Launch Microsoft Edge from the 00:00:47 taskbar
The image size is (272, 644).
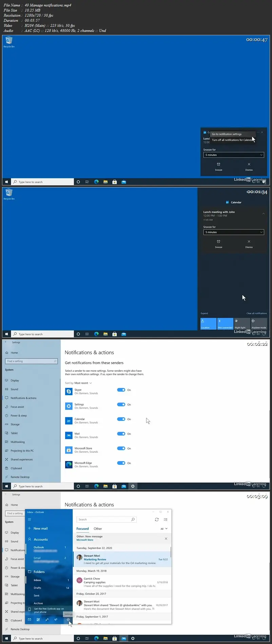(x=96, y=182)
